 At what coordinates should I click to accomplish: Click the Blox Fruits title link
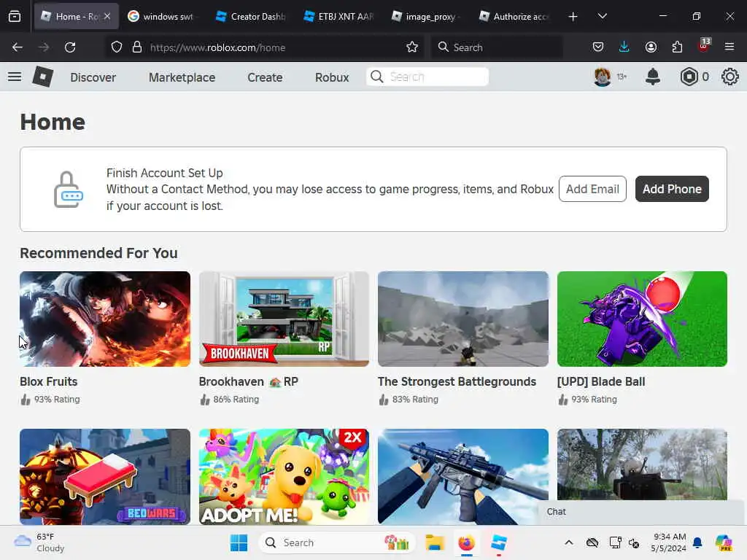49,382
